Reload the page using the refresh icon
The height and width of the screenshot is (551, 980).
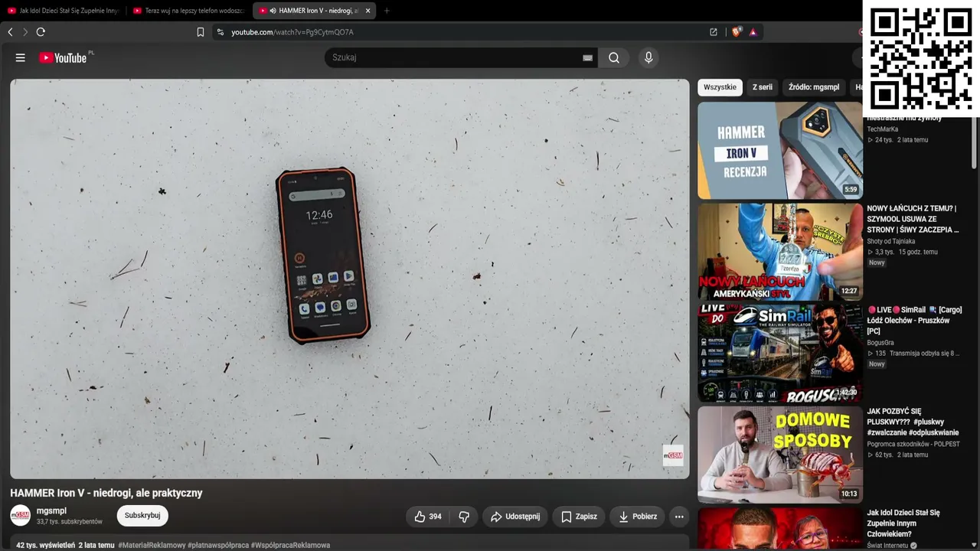pos(41,32)
